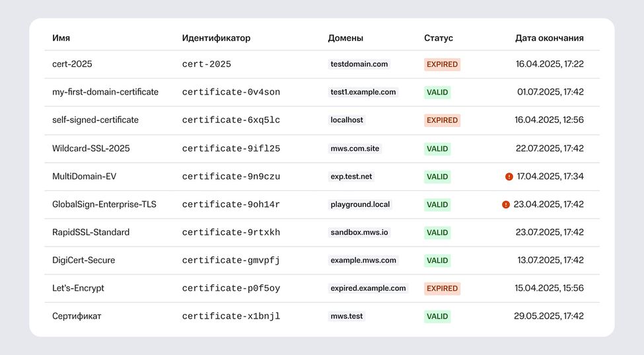
Task: Click warning icon beside 17.04.2025 date
Action: pyautogui.click(x=509, y=177)
